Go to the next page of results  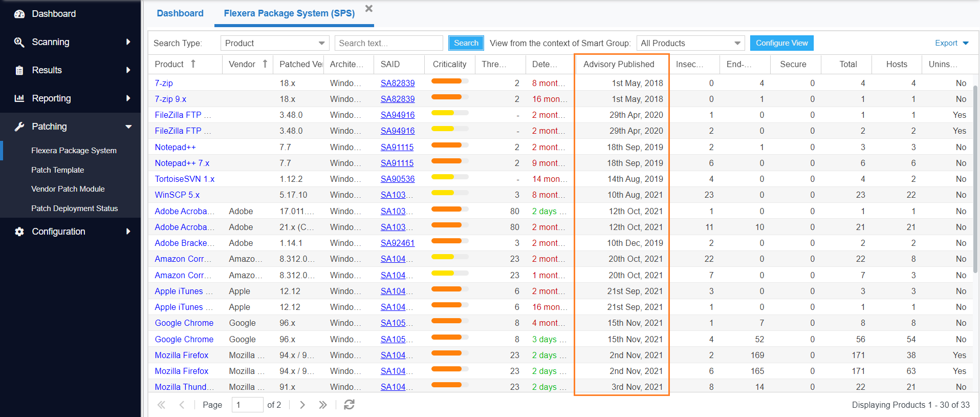coord(302,405)
